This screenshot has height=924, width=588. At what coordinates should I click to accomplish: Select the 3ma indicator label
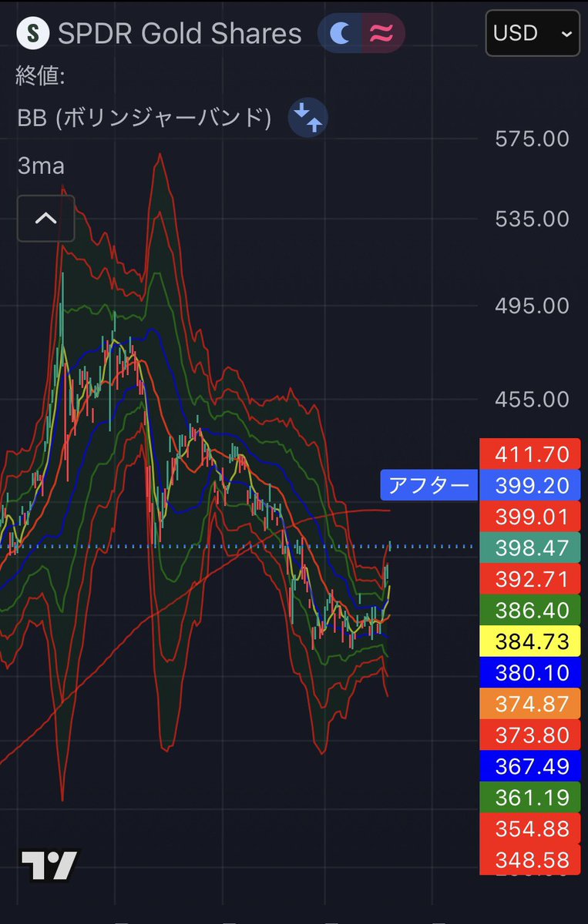41,165
